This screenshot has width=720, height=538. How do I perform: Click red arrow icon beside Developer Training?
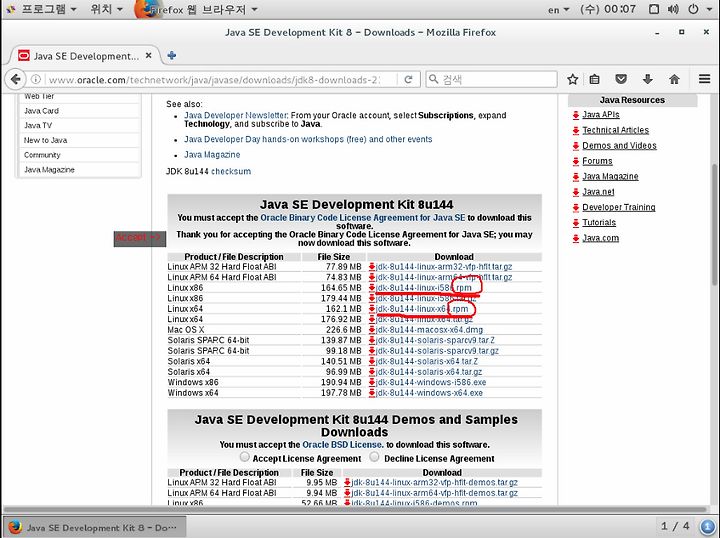[x=576, y=207]
